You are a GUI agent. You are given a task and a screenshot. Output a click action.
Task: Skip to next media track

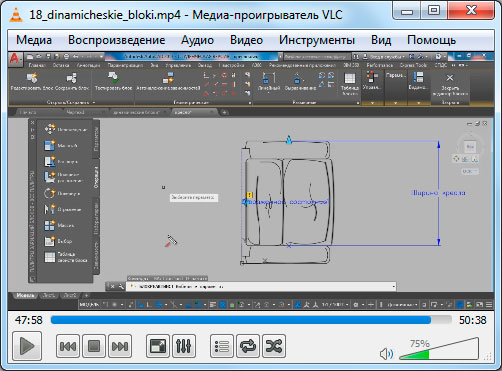click(x=120, y=346)
